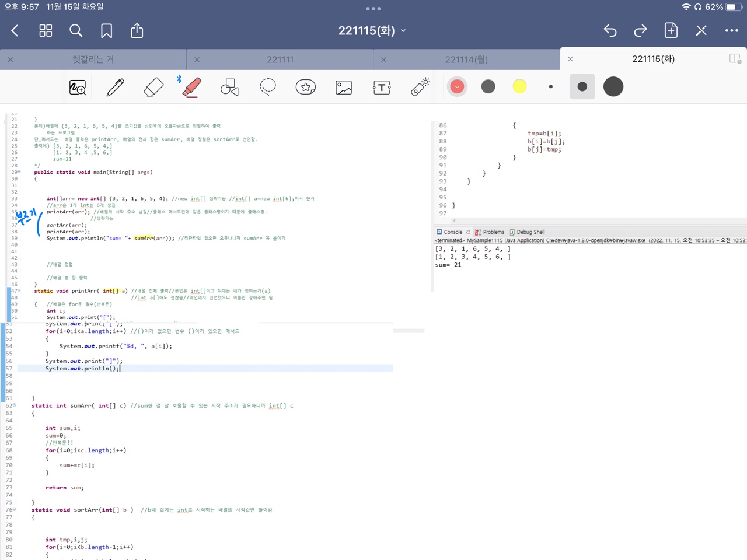Choose the medium stroke thickness dot
The height and width of the screenshot is (560, 747).
[582, 86]
